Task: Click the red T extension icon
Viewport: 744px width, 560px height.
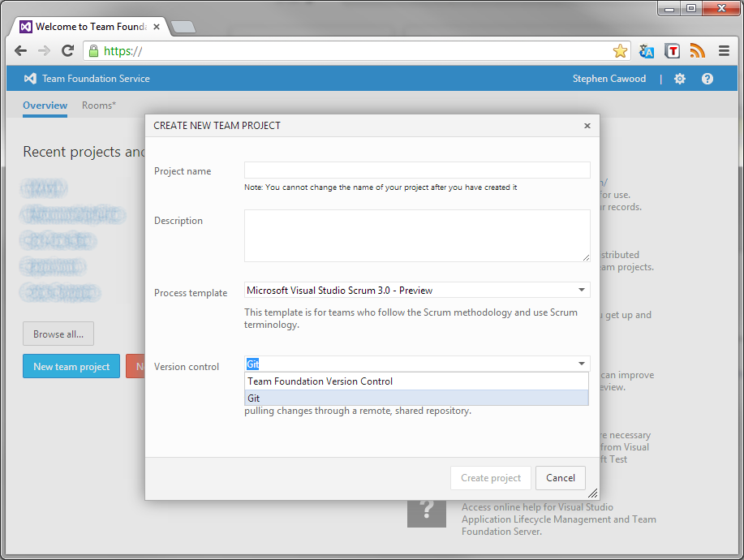Action: point(672,51)
